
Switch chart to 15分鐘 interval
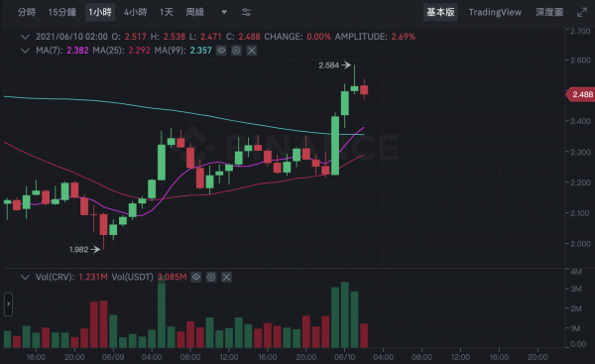point(61,12)
